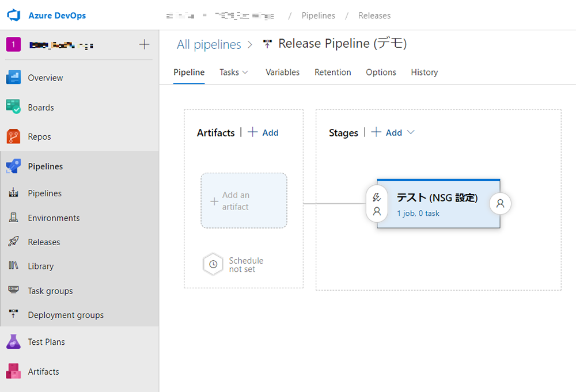Select Environments text in the sidebar
576x392 pixels.
[54, 218]
